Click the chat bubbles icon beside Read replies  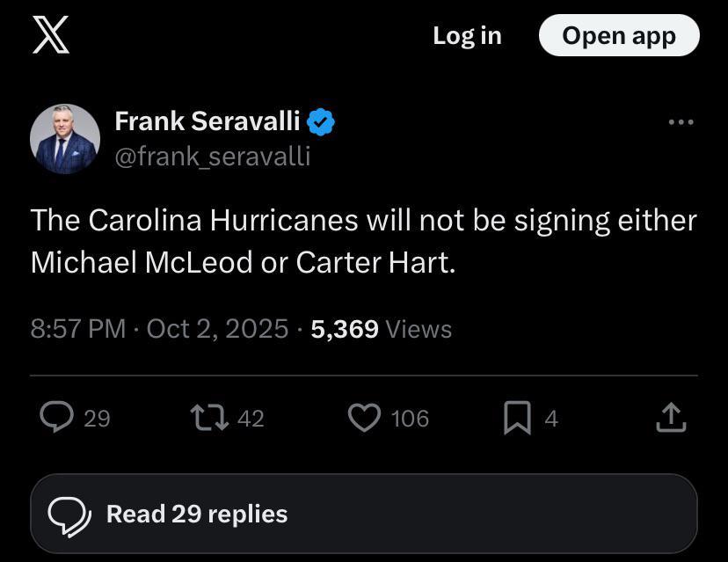click(x=69, y=515)
